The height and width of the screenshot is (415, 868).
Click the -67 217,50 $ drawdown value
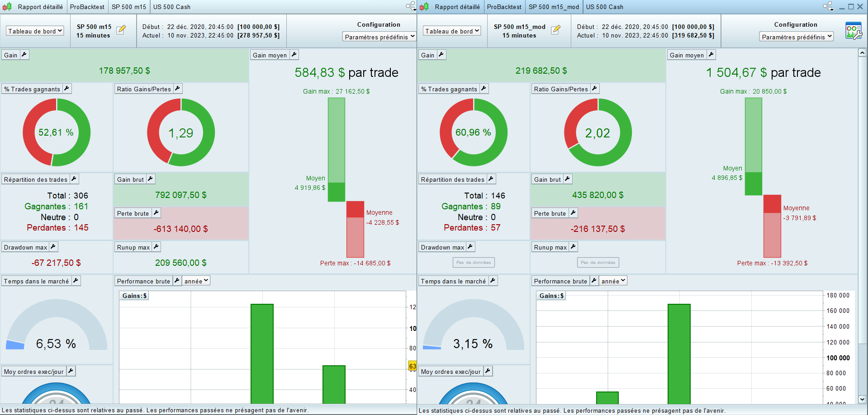(57, 263)
